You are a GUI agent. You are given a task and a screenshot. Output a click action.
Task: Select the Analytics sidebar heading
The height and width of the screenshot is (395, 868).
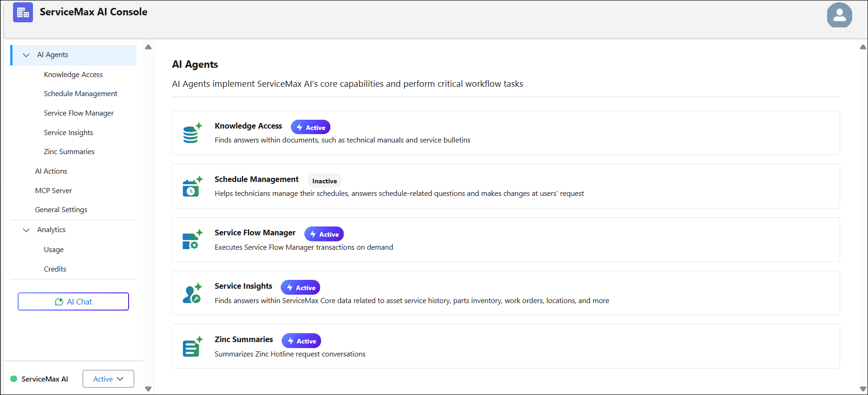point(52,229)
